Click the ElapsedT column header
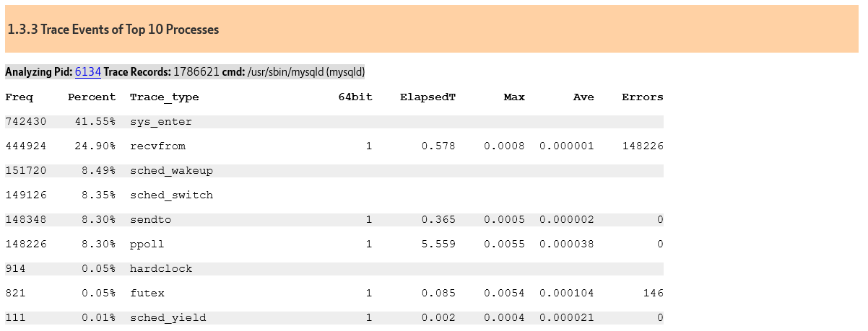 point(428,97)
